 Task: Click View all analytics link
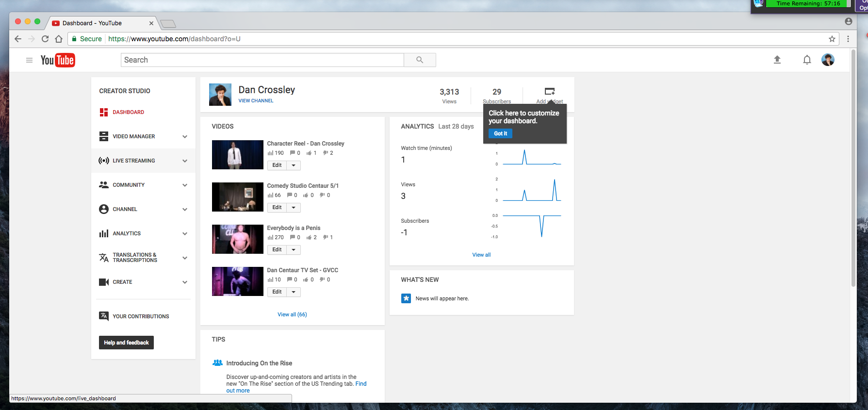(x=481, y=255)
